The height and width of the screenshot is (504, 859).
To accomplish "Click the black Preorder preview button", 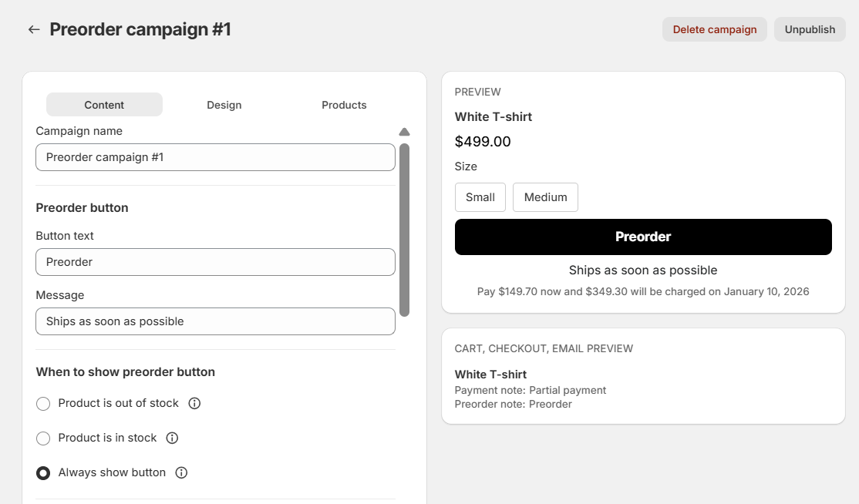I will (x=643, y=237).
